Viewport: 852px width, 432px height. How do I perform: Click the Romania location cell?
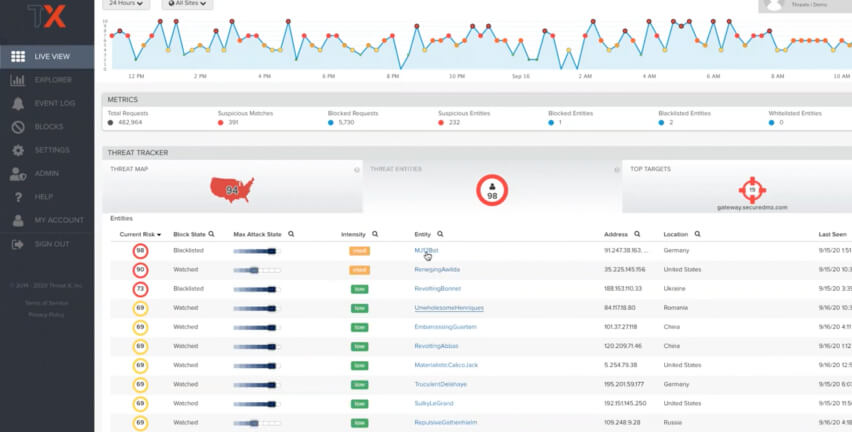pyautogui.click(x=675, y=308)
